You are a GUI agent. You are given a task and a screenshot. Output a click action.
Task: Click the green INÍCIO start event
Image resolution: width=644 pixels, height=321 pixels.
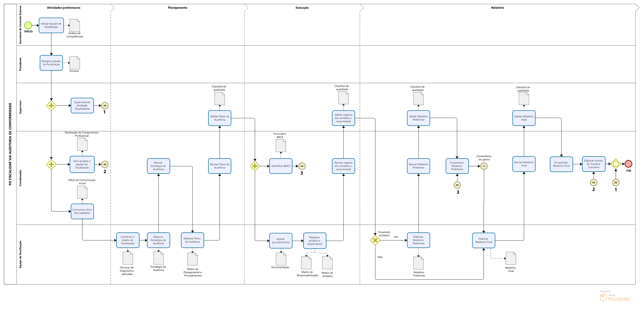pyautogui.click(x=28, y=25)
